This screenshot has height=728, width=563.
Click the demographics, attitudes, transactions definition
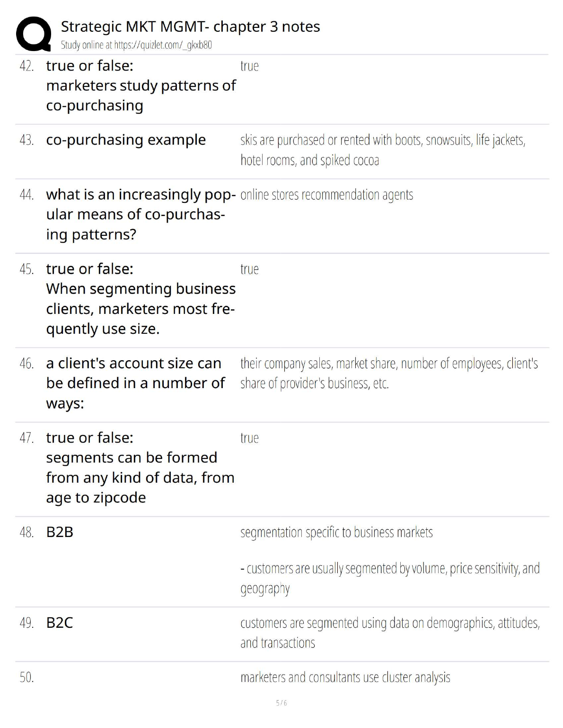point(390,633)
